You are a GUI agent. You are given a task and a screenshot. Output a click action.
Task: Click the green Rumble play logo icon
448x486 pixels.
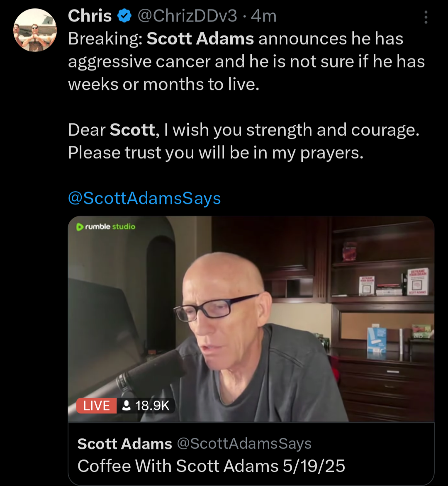coord(79,227)
